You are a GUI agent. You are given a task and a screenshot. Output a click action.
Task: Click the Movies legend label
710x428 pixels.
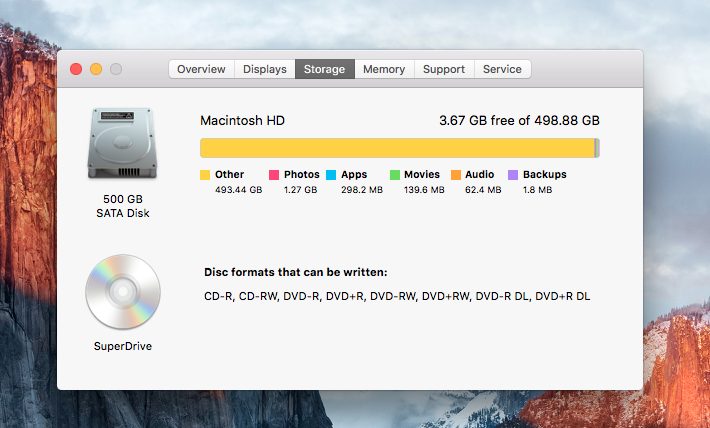(x=422, y=174)
